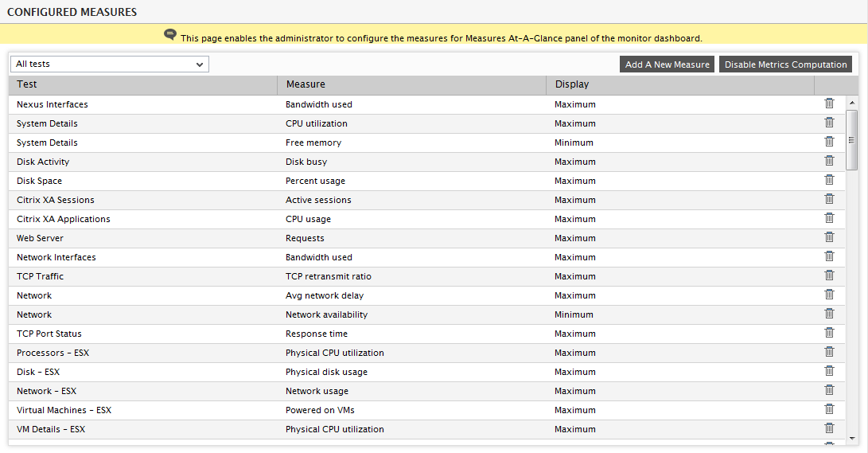Click the info speech bubble icon
The width and height of the screenshot is (868, 453).
click(170, 35)
